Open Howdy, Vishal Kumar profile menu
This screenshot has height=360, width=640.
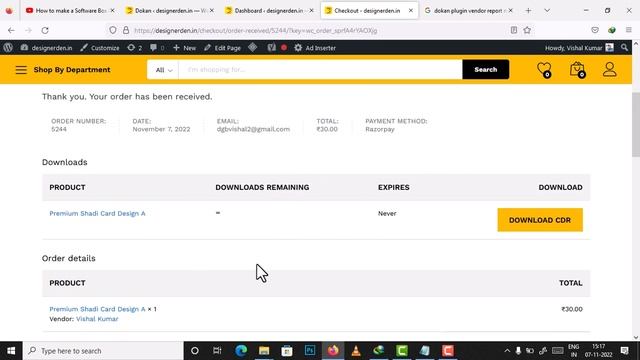[x=579, y=48]
